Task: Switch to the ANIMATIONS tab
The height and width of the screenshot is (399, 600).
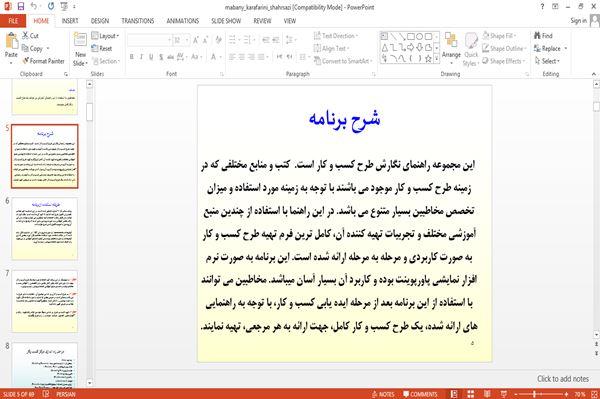Action: pyautogui.click(x=183, y=21)
